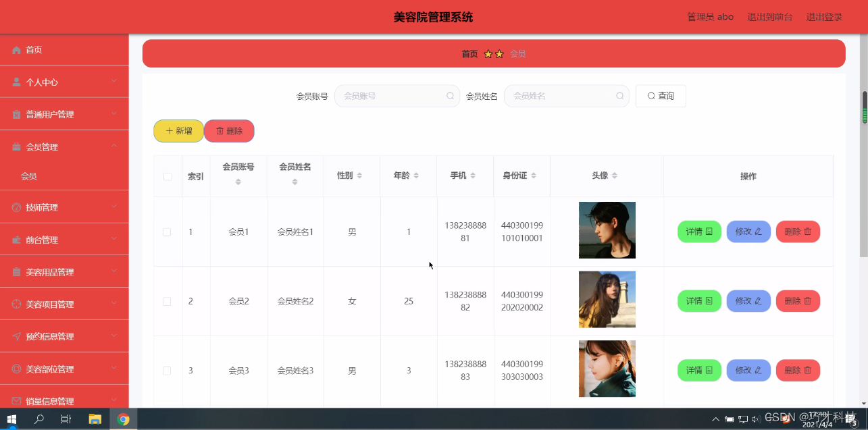Open the Windows Start menu

(11, 419)
